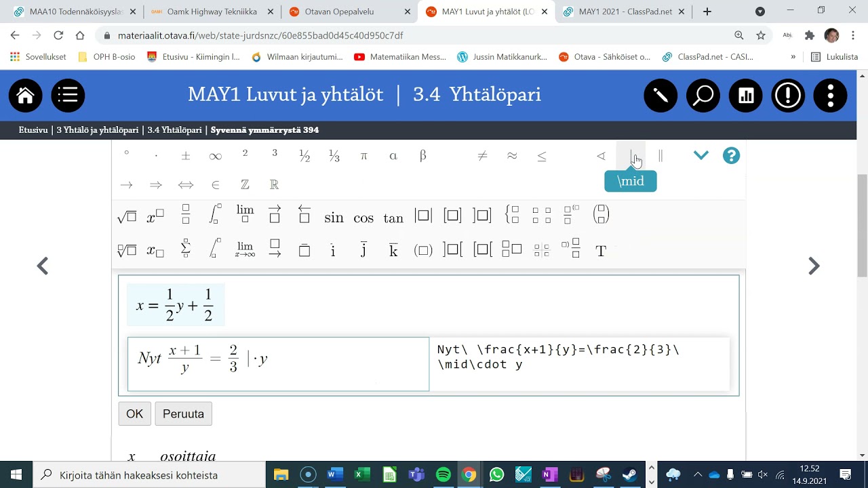Insert the sin function
This screenshot has height=488, width=868.
point(334,218)
